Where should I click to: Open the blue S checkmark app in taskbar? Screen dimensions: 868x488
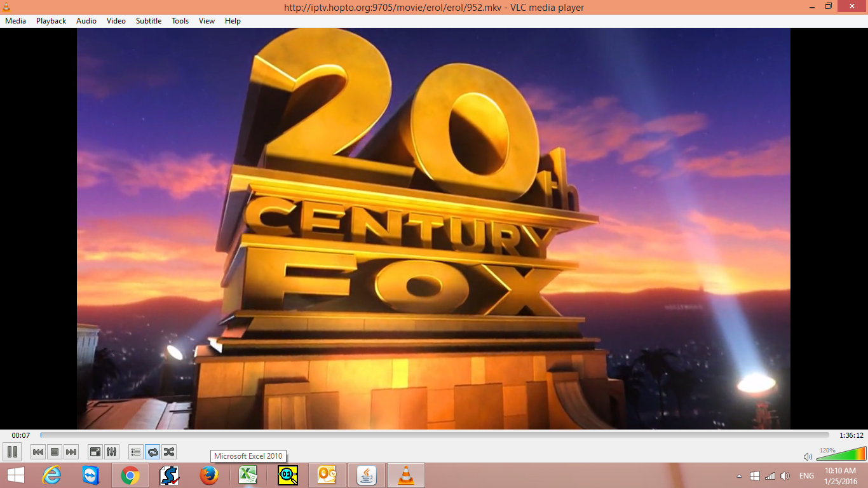[x=169, y=475]
